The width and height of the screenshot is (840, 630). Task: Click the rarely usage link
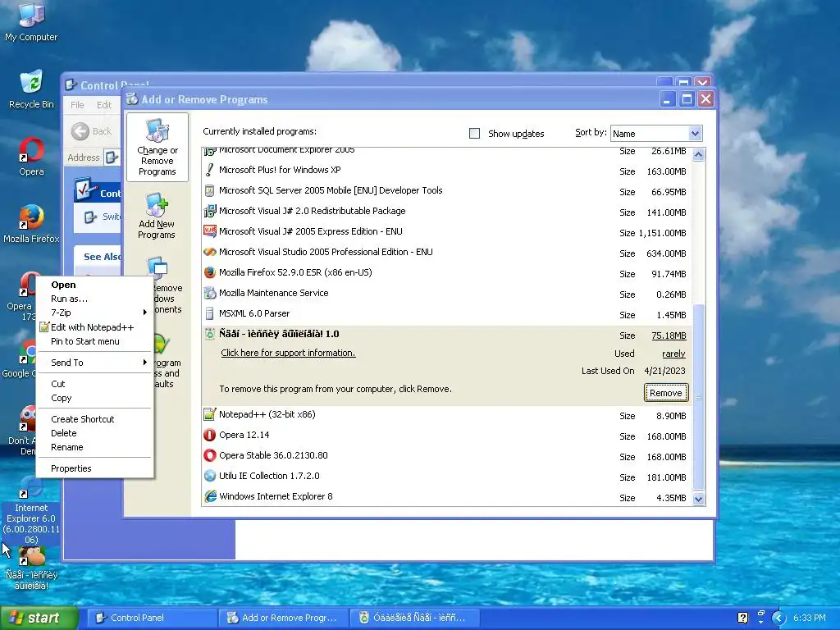click(x=673, y=354)
